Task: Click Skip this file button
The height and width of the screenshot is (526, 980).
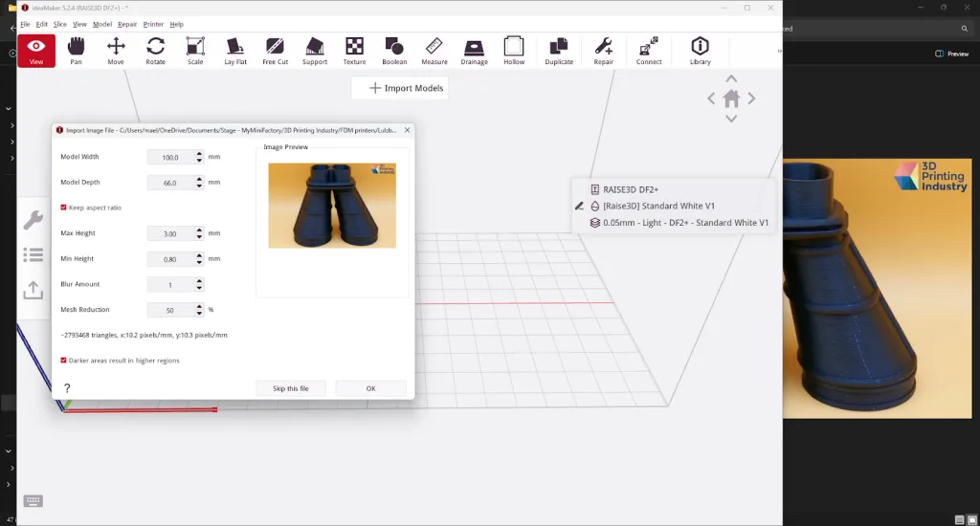Action: click(x=291, y=388)
